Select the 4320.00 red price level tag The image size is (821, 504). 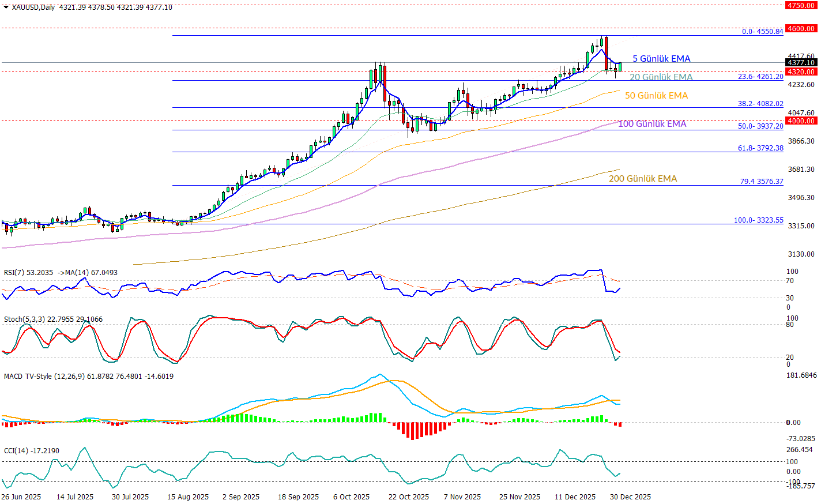(x=801, y=72)
